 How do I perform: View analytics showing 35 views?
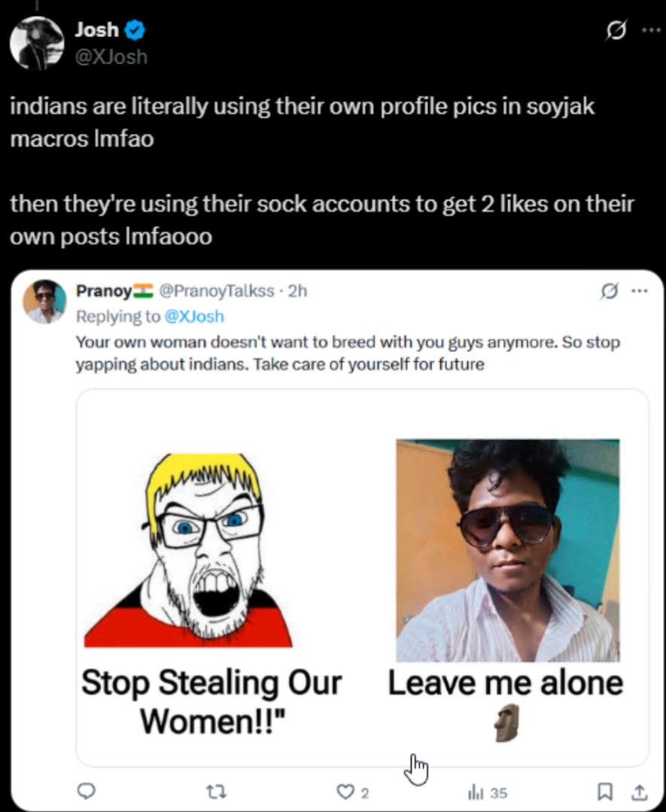tap(488, 792)
